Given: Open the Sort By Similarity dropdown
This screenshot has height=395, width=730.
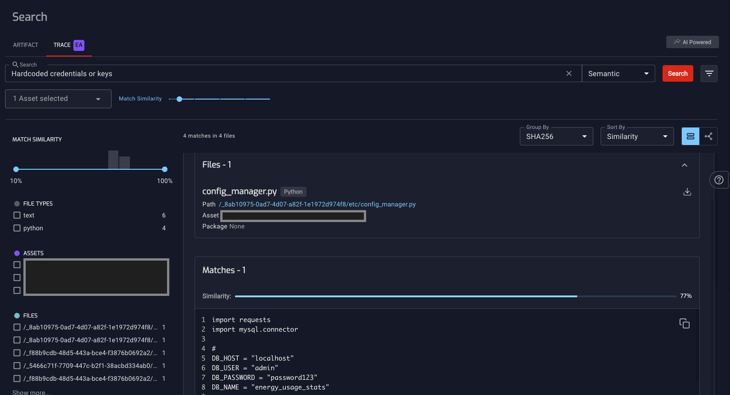Looking at the screenshot, I should click(x=637, y=136).
